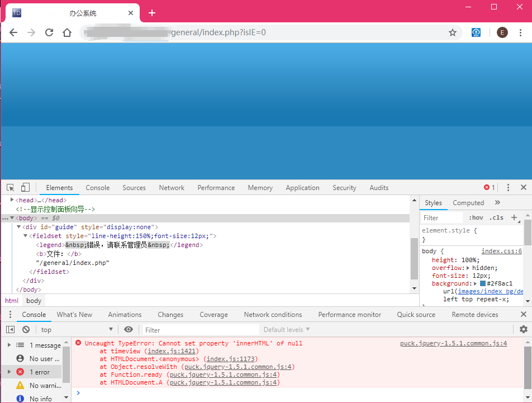Click the #2f8ac1 background color swatch

click(x=483, y=284)
